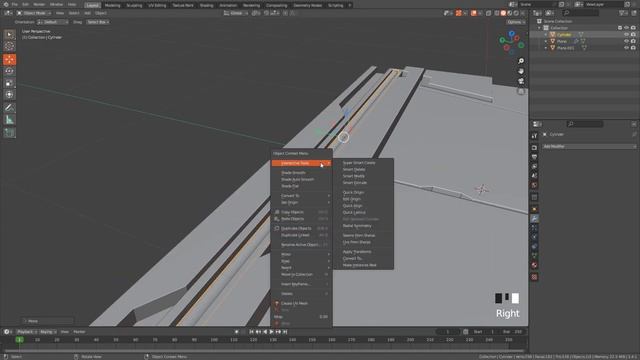Switch to rendered shading mode
This screenshot has height=360, width=640.
(x=516, y=13)
